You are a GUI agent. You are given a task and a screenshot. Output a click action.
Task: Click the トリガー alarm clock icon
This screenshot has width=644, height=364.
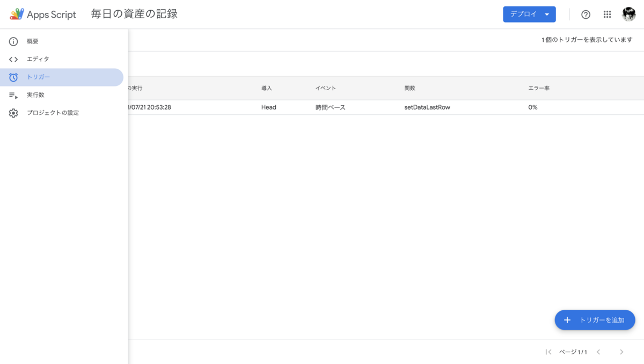pos(13,77)
